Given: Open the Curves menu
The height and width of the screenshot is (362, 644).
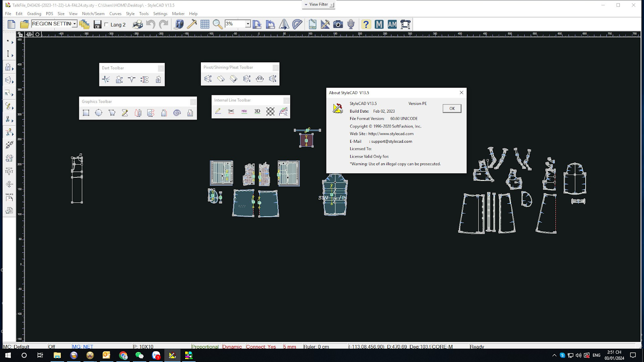Looking at the screenshot, I should 116,14.
